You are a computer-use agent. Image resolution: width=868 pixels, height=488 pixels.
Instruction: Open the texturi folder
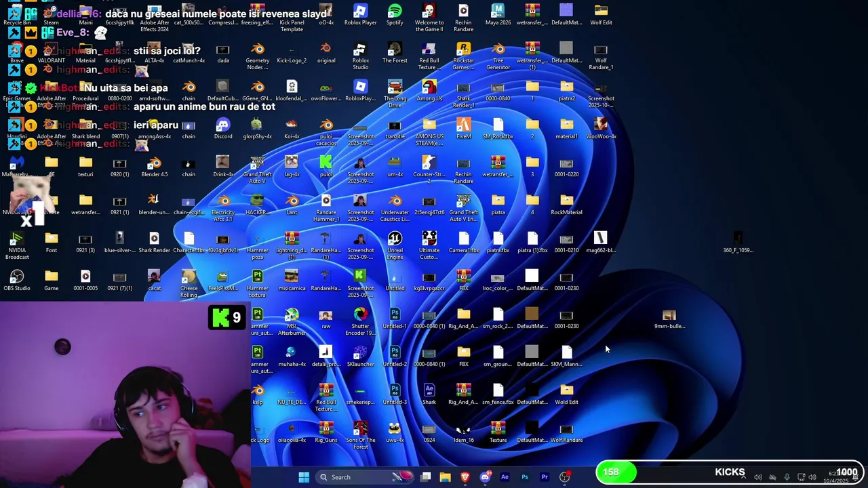(x=85, y=167)
